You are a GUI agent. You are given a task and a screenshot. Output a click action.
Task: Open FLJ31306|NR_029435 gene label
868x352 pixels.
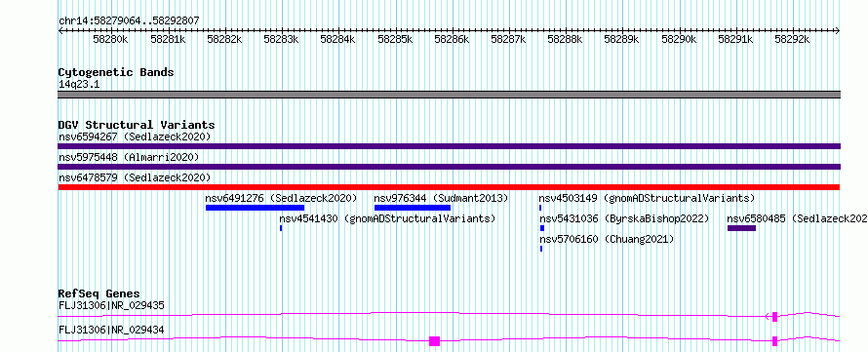(111, 305)
